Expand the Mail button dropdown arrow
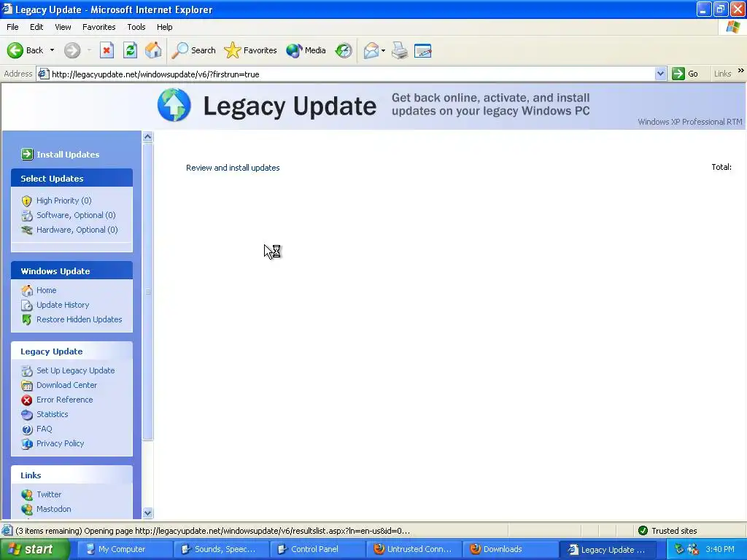 click(x=383, y=50)
